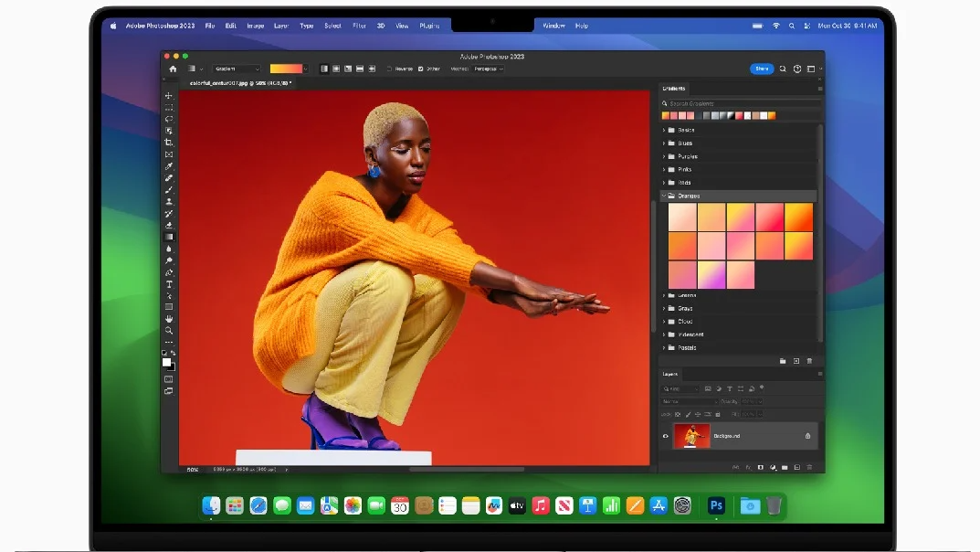Click the Home icon in options bar
The image size is (980, 552).
click(x=174, y=69)
